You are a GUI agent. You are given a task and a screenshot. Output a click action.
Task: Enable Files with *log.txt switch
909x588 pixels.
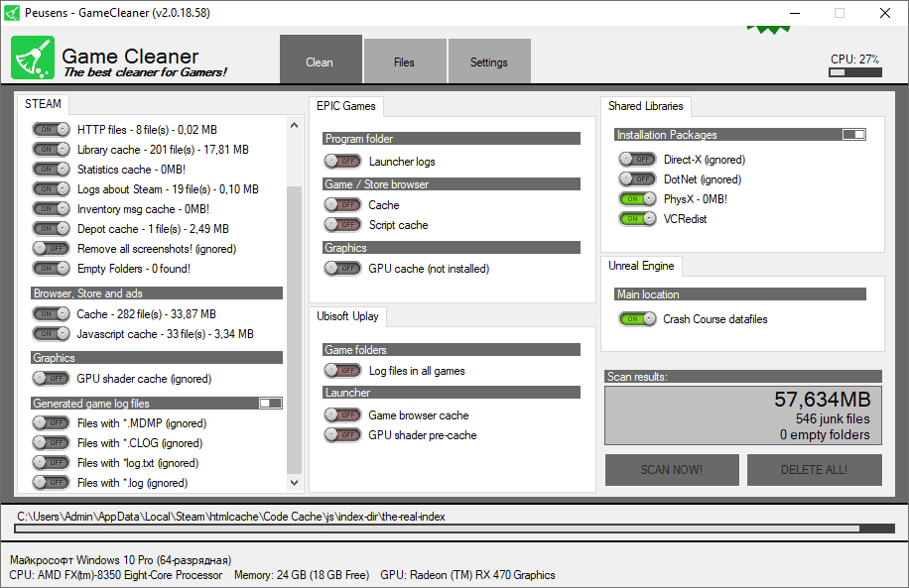[51, 462]
